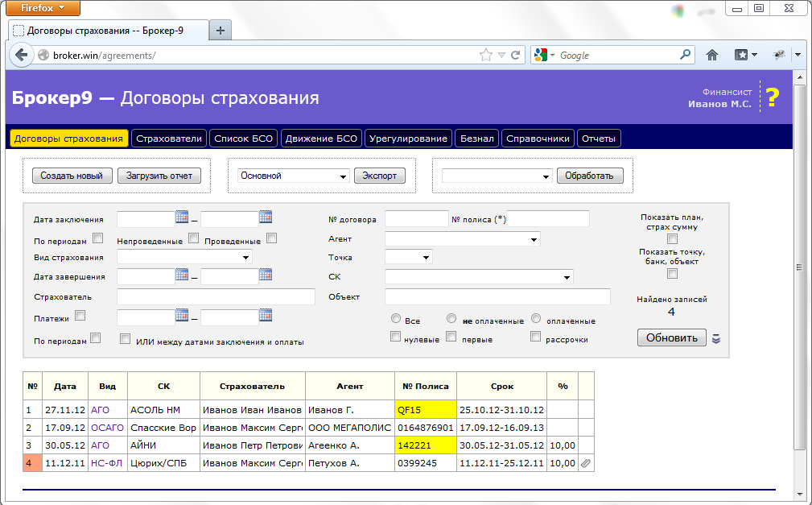The width and height of the screenshot is (812, 505).
Task: Open a new browser tab
Action: coord(220,31)
